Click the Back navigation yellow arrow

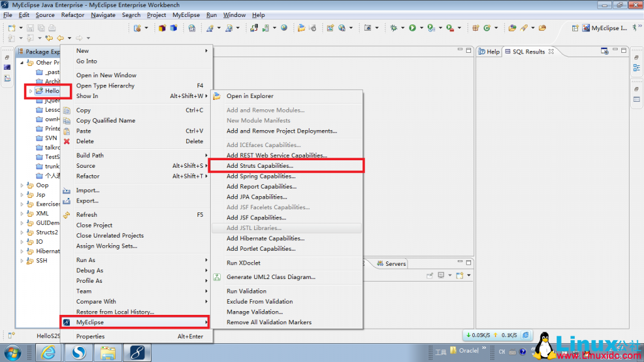[60, 38]
